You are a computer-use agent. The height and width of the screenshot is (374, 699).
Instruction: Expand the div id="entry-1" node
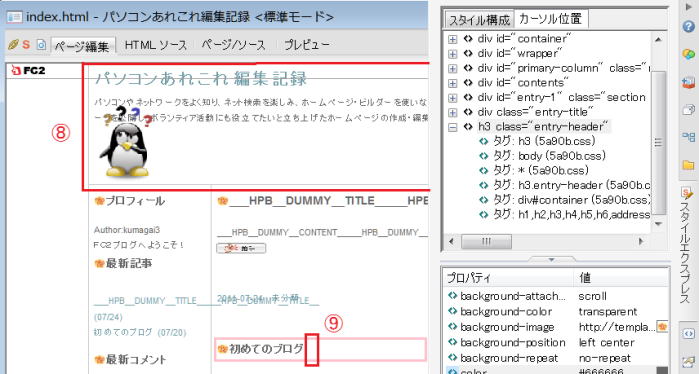pos(452,98)
